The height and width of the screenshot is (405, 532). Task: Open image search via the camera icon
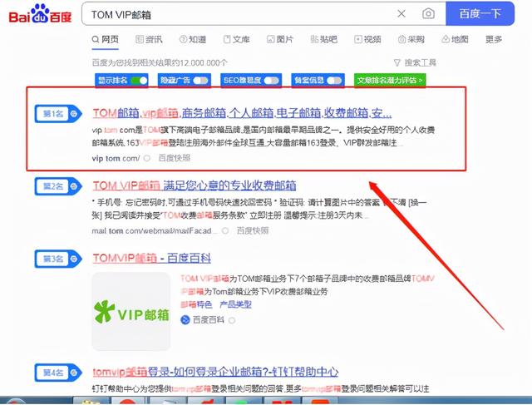(428, 14)
